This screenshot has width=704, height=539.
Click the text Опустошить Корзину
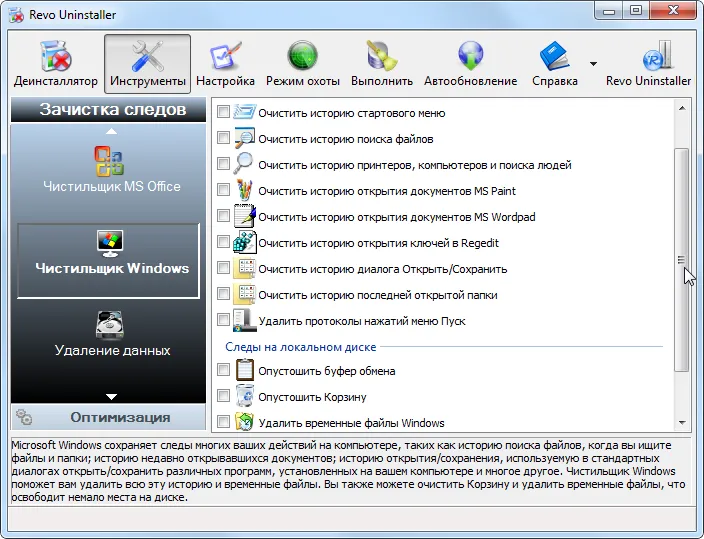pyautogui.click(x=312, y=397)
